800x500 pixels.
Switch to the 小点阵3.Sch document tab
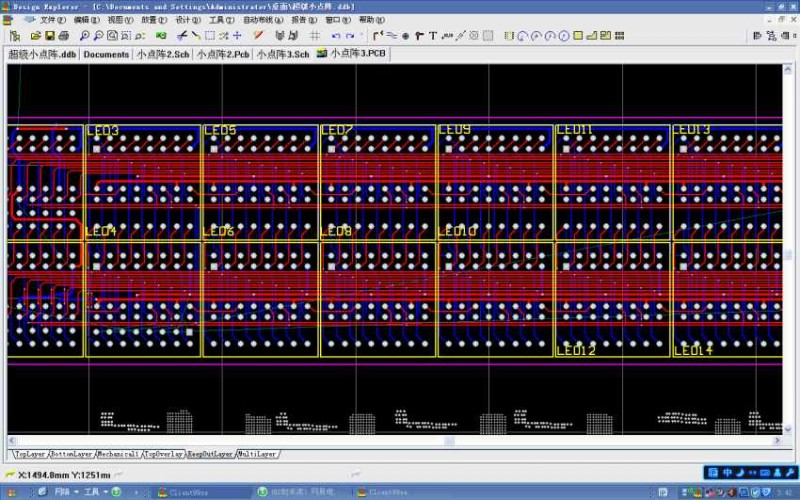tap(282, 54)
